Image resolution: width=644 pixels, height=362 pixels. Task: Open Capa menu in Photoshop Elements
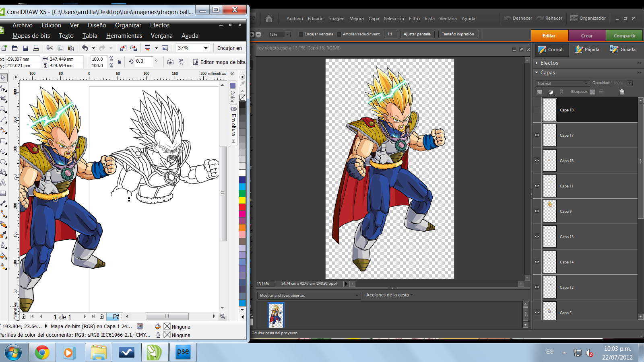click(x=374, y=19)
